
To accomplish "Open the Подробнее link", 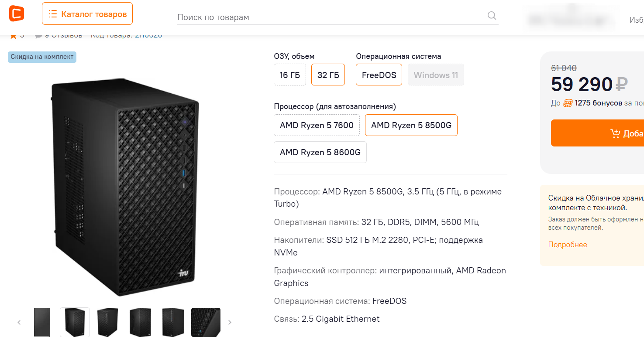I will (568, 245).
